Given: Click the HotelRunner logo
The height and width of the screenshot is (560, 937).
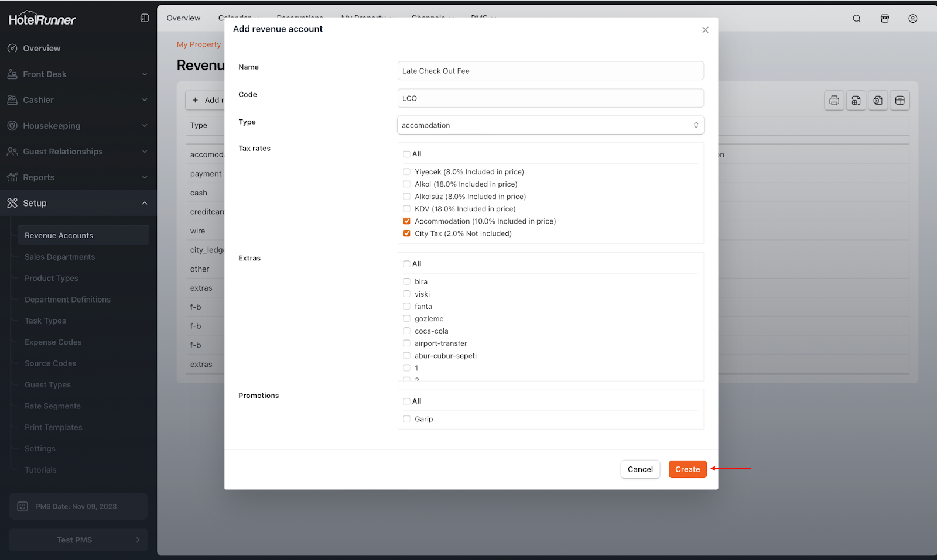Looking at the screenshot, I should click(42, 19).
